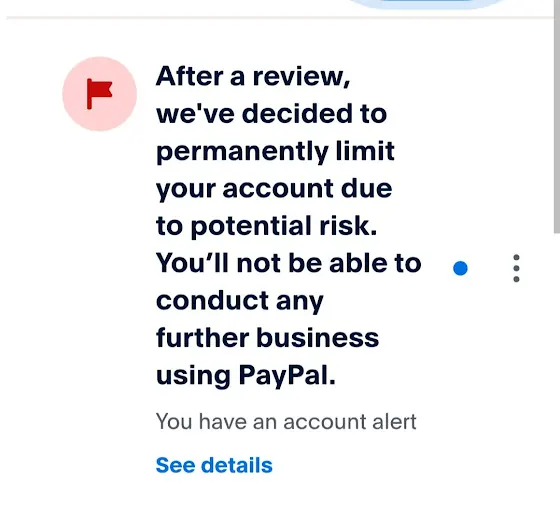
Task: Click the "permanently limit" line of text
Action: click(x=275, y=152)
